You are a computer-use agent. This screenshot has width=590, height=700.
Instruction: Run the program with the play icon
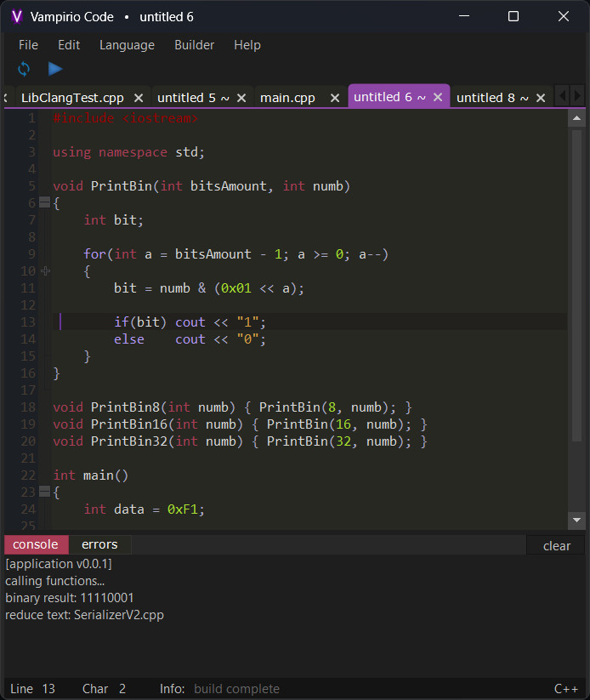[55, 69]
